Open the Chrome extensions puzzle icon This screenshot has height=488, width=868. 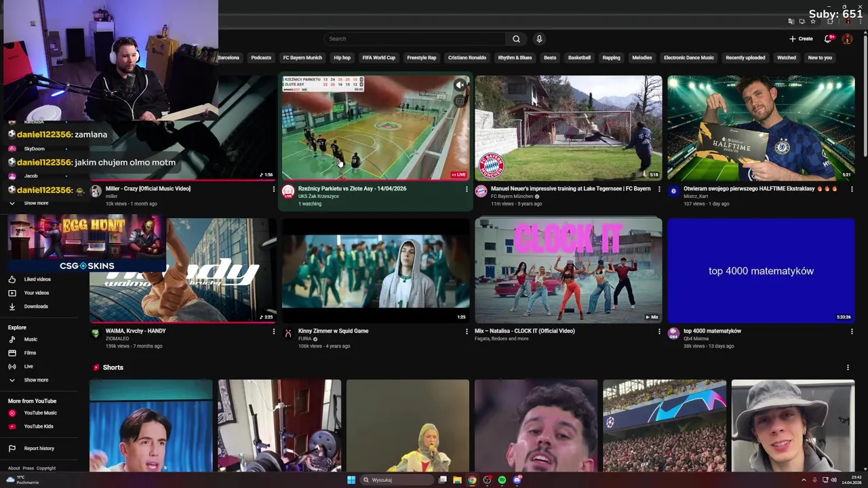click(830, 21)
